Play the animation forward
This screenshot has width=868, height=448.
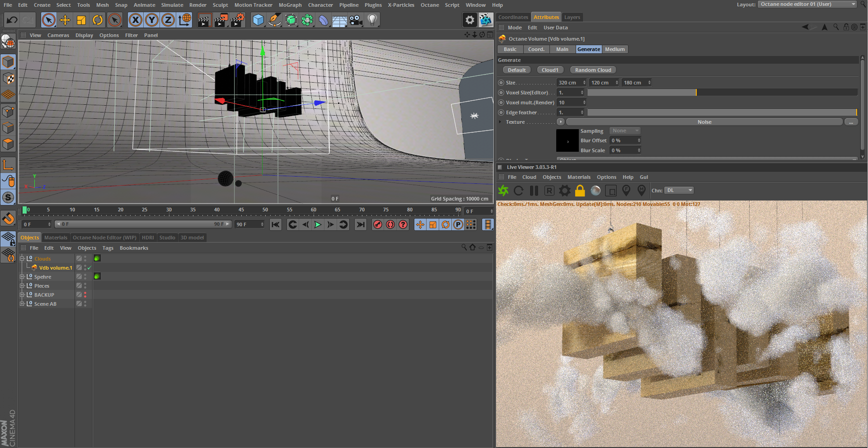tap(318, 224)
